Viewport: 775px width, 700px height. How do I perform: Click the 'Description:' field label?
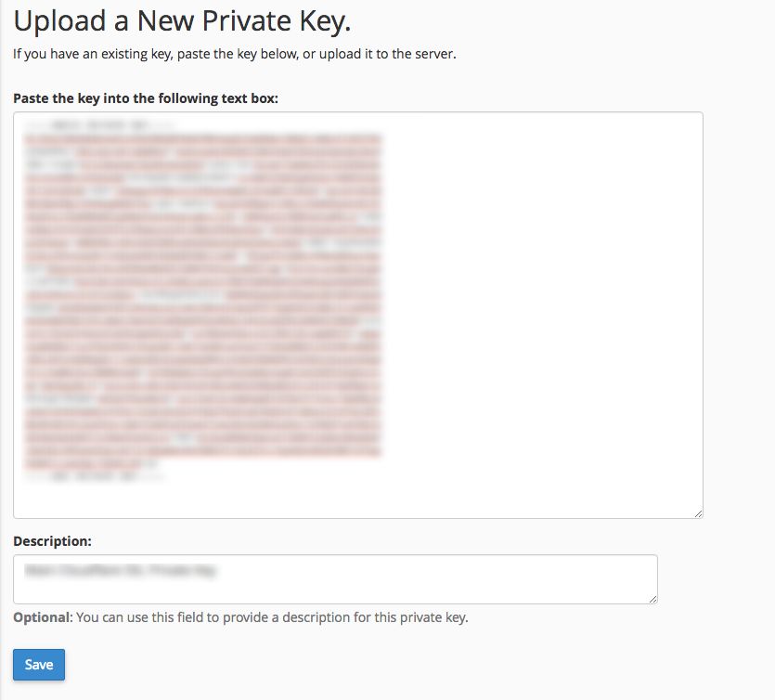[x=52, y=541]
